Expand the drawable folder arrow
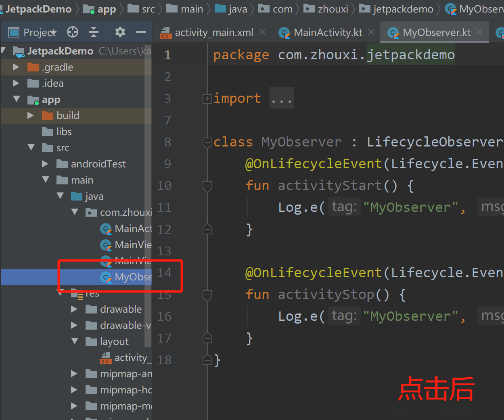The height and width of the screenshot is (420, 504). point(74,309)
